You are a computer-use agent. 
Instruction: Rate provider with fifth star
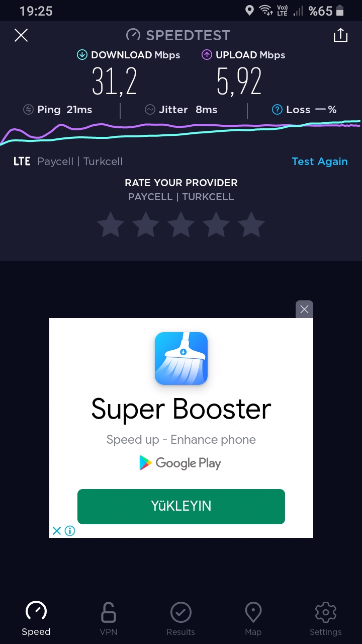click(x=251, y=224)
